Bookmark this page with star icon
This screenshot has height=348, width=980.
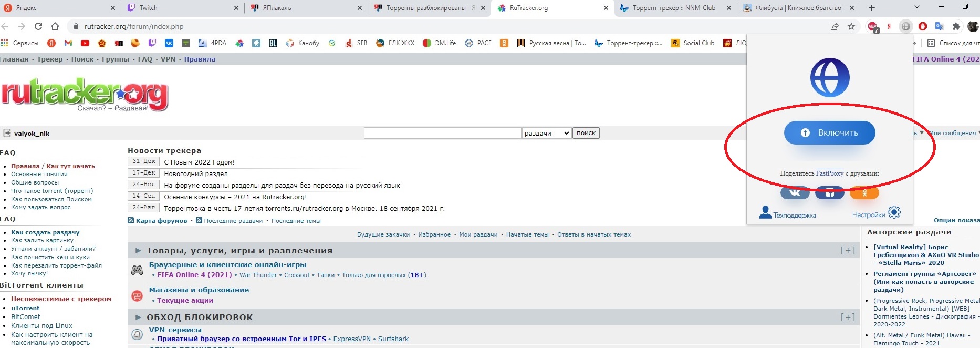point(851,26)
